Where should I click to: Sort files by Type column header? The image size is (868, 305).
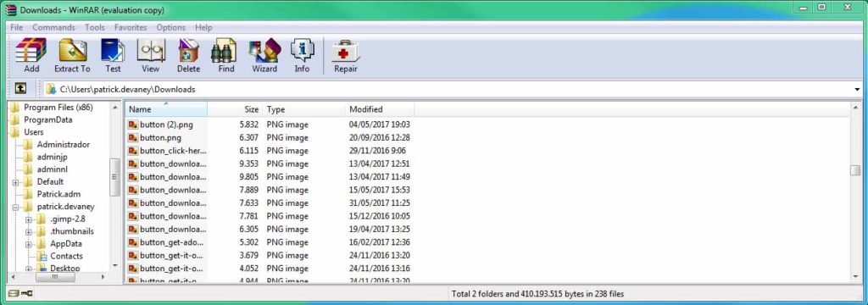coord(303,109)
